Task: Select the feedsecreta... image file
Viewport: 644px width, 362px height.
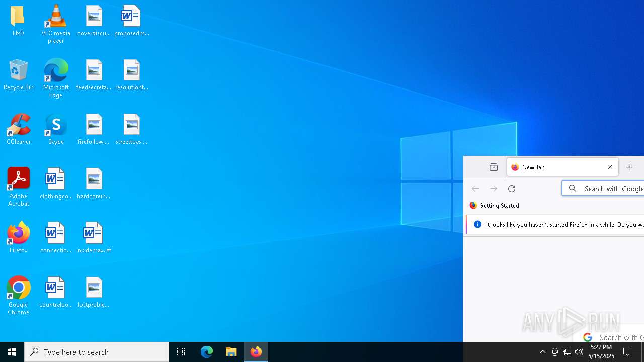Action: 94,74
